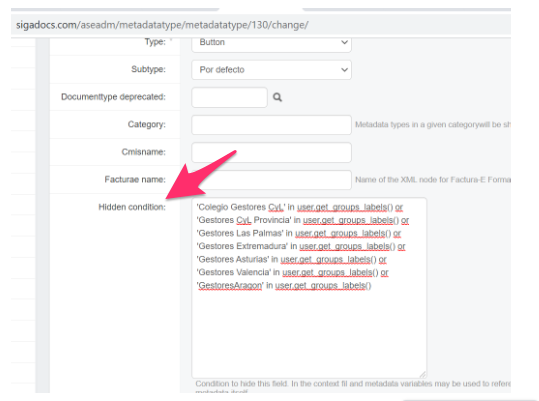
Task: Click the Facturae name label
Action: [x=135, y=180]
